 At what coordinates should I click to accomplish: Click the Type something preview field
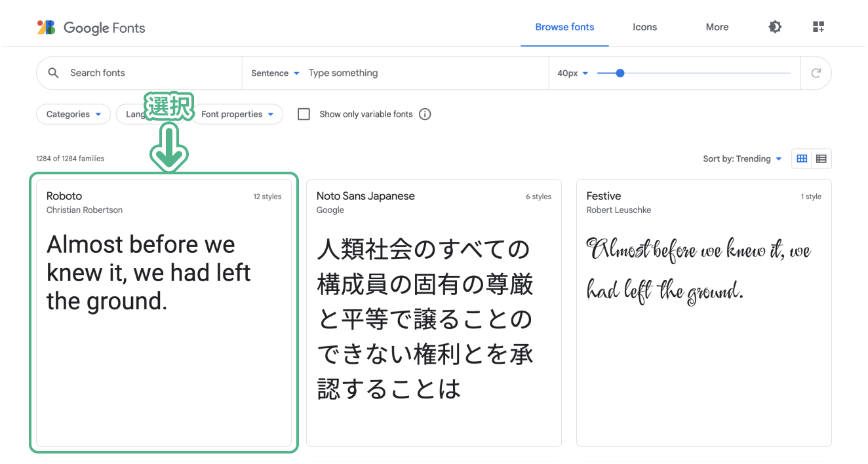coord(426,73)
